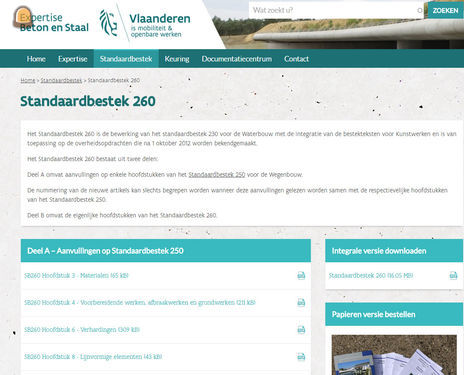Click the Vlaanderen lion logo icon
Screen dimensions: 464x375
click(108, 23)
